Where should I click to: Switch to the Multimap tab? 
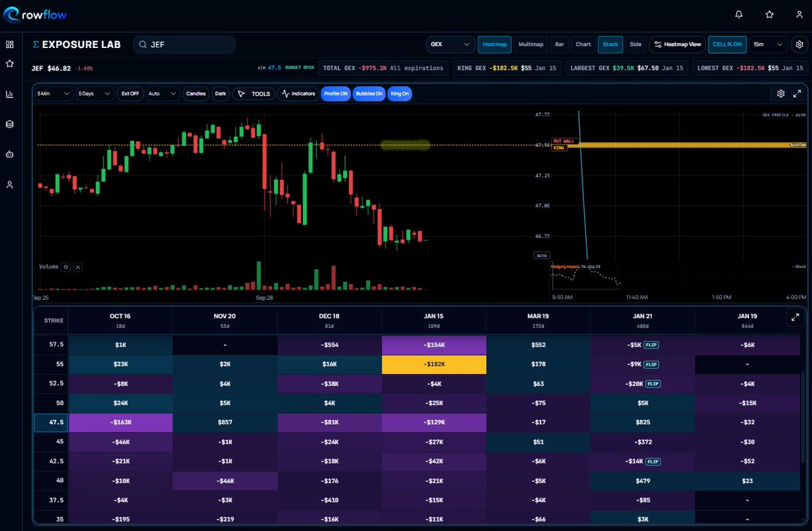(531, 45)
